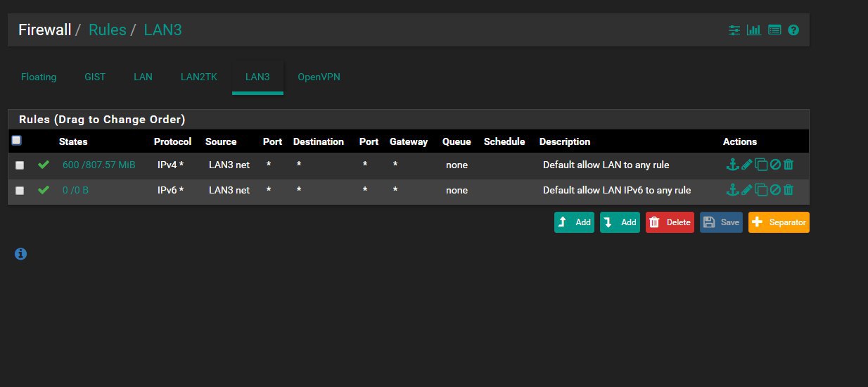
Task: Click the States column header
Action: [x=73, y=141]
